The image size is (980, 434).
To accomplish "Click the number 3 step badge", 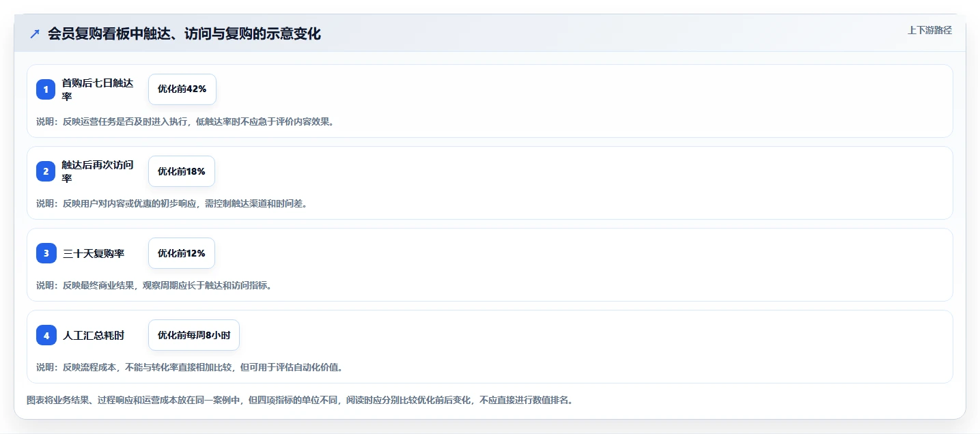I will point(46,253).
